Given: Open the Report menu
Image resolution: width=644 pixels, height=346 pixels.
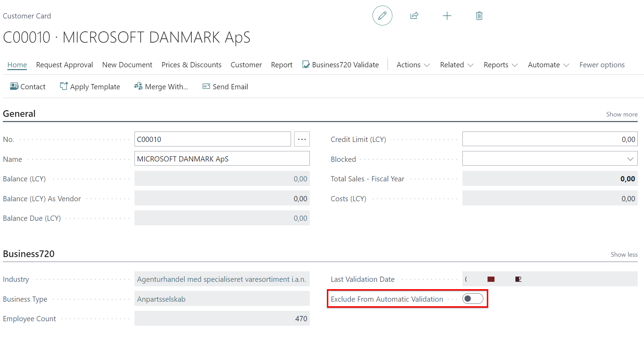Looking at the screenshot, I should [x=282, y=65].
